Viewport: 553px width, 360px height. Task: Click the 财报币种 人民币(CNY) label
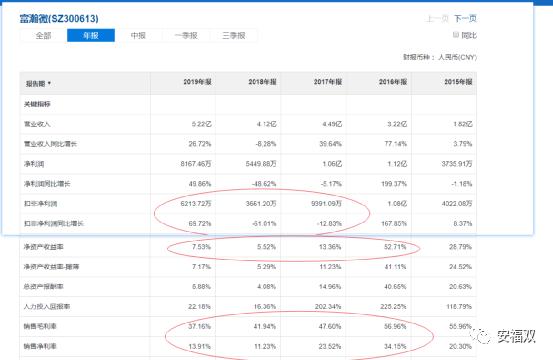tap(440, 57)
